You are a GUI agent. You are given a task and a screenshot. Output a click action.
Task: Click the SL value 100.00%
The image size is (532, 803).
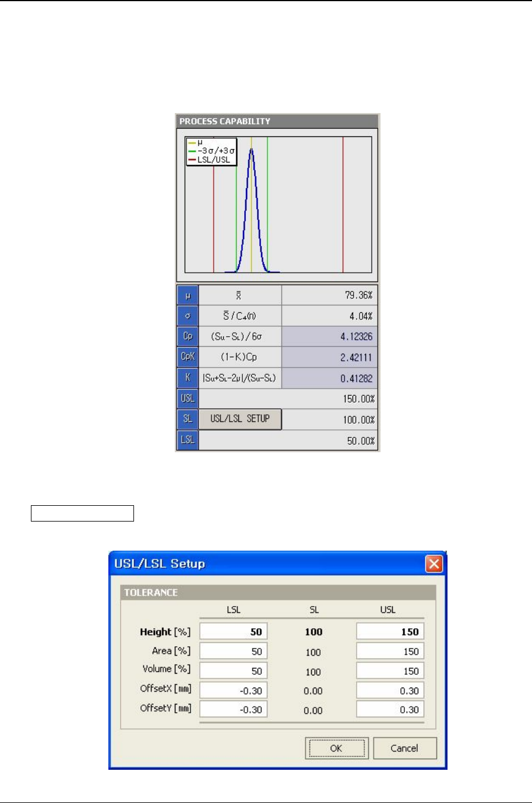pos(358,420)
